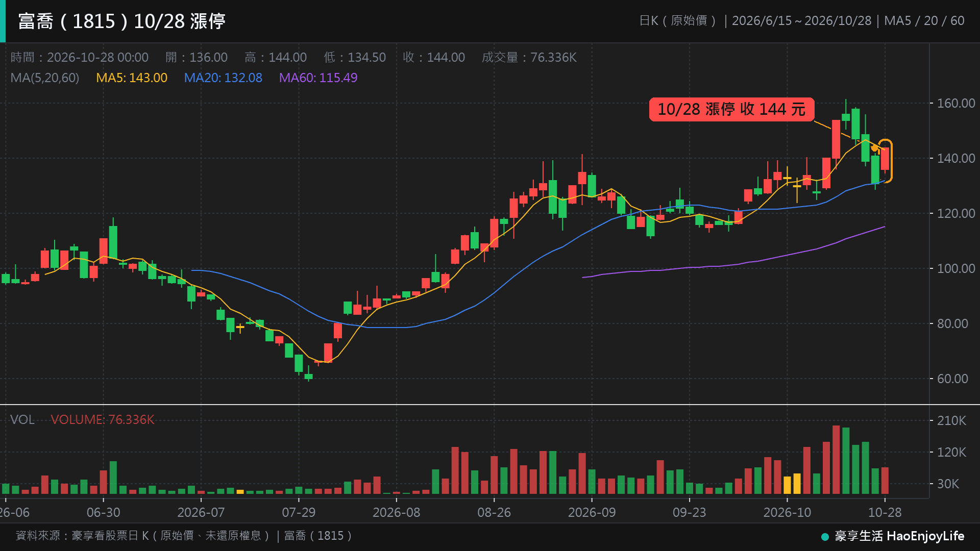Click the 60.00 price axis label
Image resolution: width=980 pixels, height=551 pixels.
pyautogui.click(x=952, y=379)
